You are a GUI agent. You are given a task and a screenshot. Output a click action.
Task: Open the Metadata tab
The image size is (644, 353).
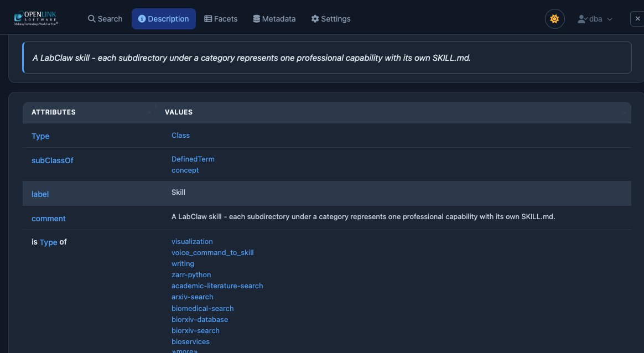click(274, 19)
